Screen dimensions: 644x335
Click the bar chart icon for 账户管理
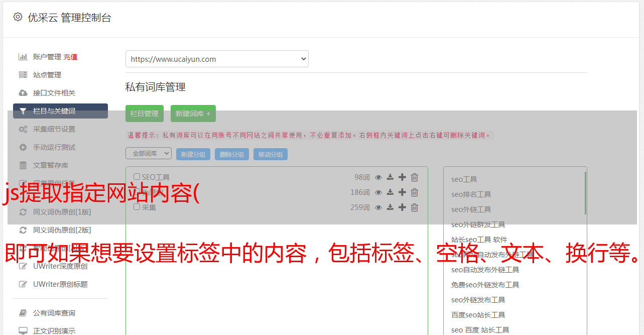click(23, 57)
